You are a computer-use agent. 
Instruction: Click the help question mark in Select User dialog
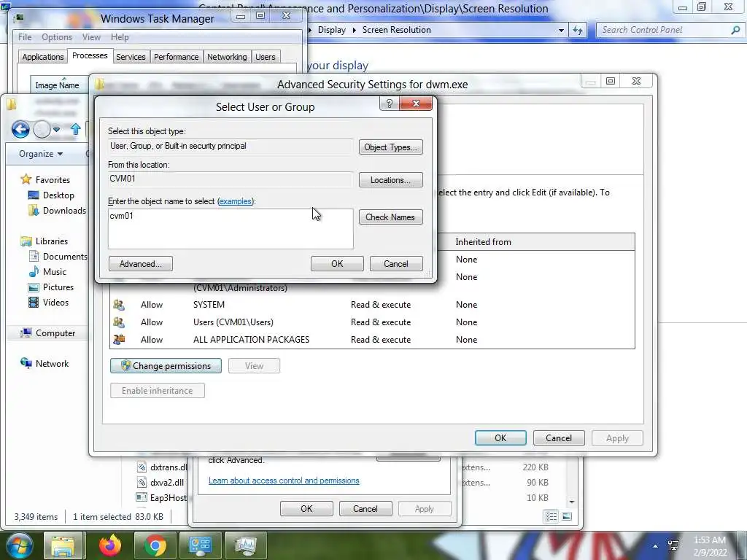coord(390,104)
